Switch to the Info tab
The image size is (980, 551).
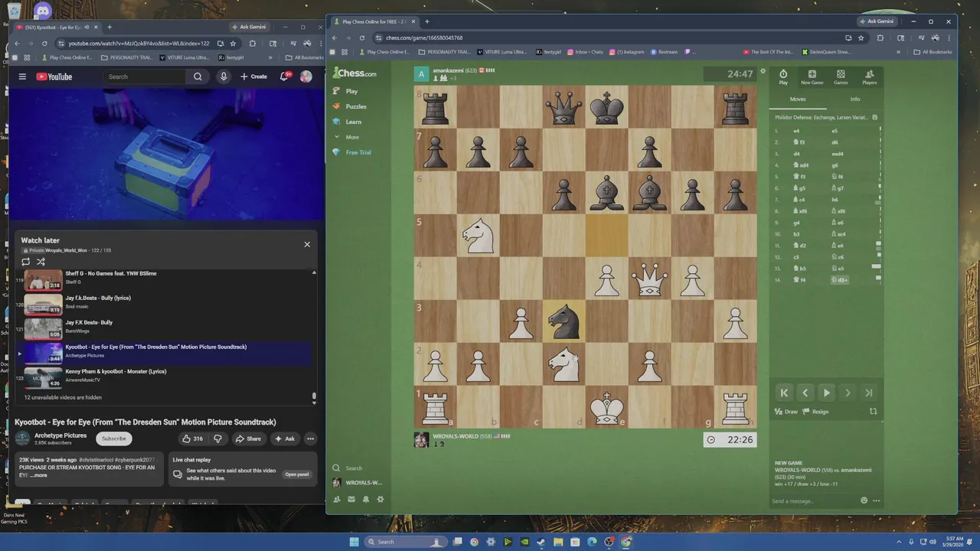click(x=855, y=99)
